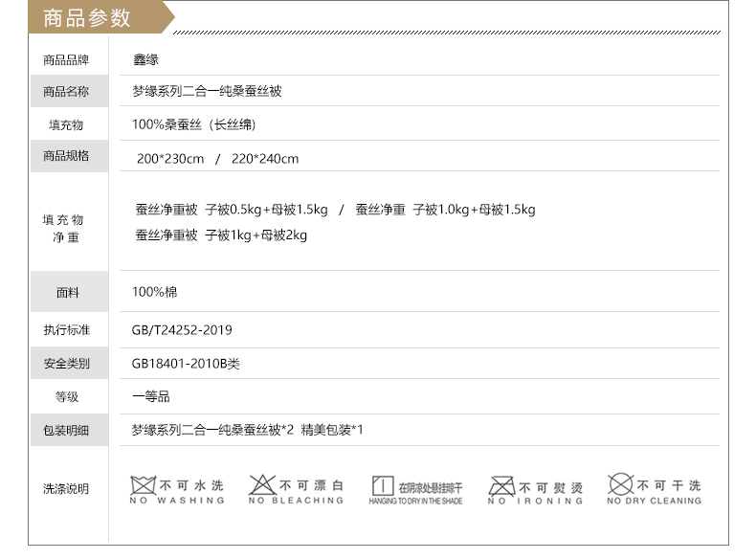Image resolution: width=756 pixels, height=559 pixels.
Task: Select the 一等品 grade value
Action: click(x=150, y=396)
